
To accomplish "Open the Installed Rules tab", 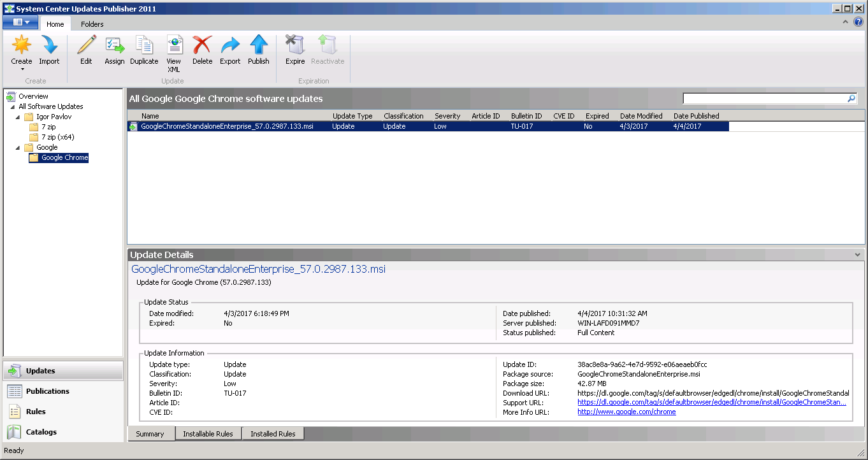I will pos(273,433).
